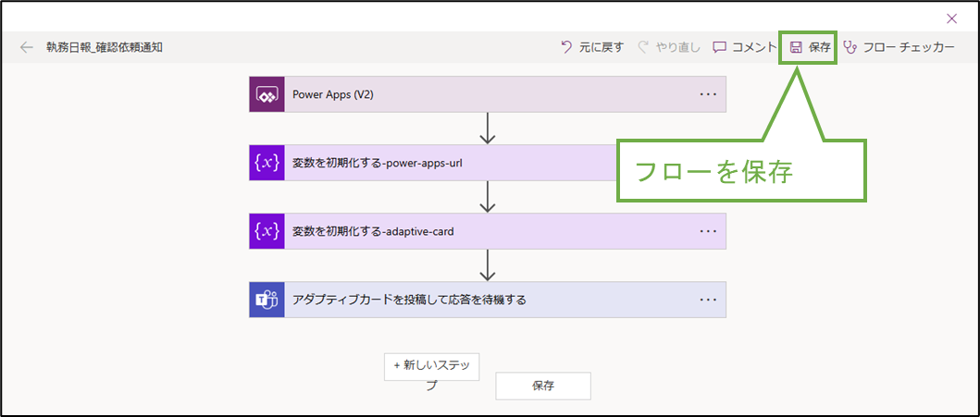Click + 新しいステップ button

pos(432,366)
